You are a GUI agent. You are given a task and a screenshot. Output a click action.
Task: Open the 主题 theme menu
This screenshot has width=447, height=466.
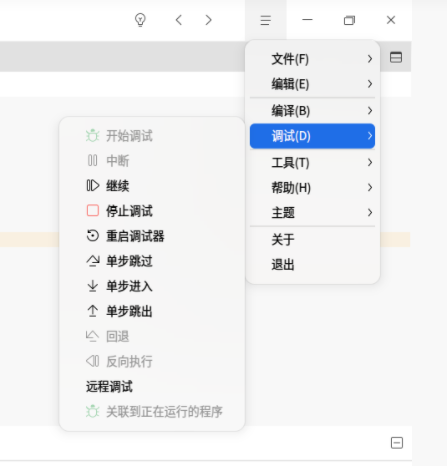coord(312,213)
